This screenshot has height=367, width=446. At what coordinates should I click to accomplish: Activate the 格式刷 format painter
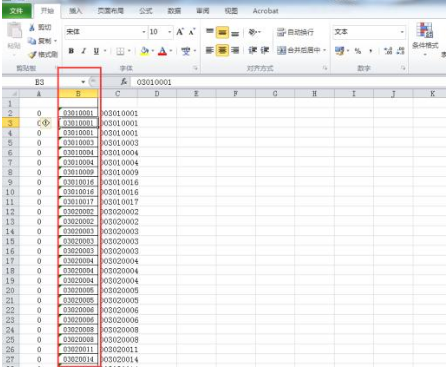[x=43, y=54]
